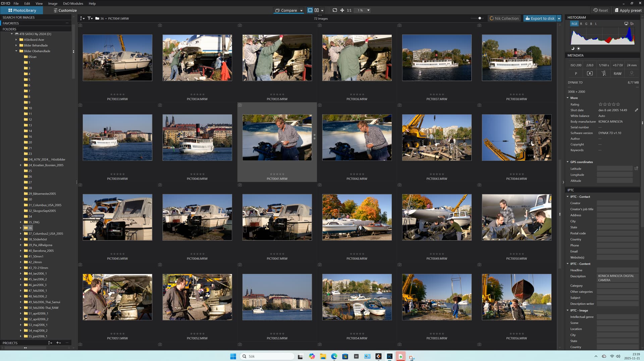Click the Apply preset button
The height and width of the screenshot is (361, 644).
(x=628, y=10)
